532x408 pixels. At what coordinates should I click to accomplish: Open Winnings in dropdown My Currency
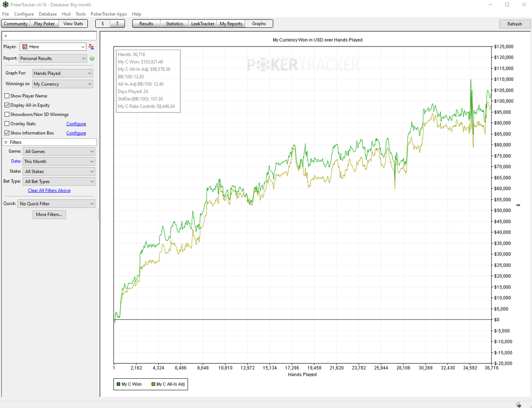click(63, 84)
